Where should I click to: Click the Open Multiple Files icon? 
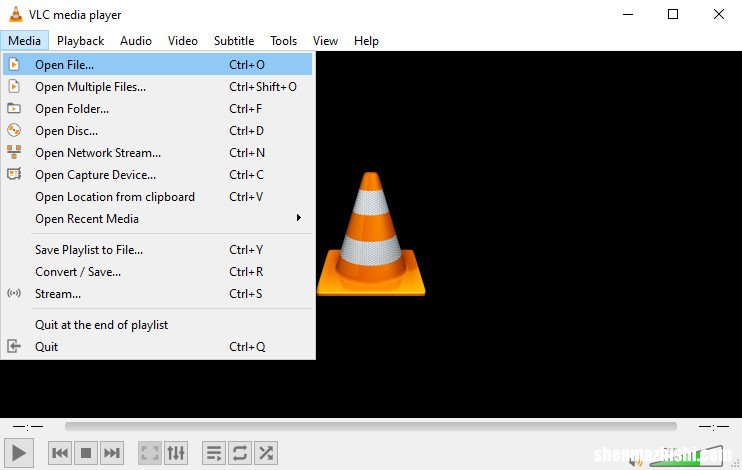[x=14, y=86]
